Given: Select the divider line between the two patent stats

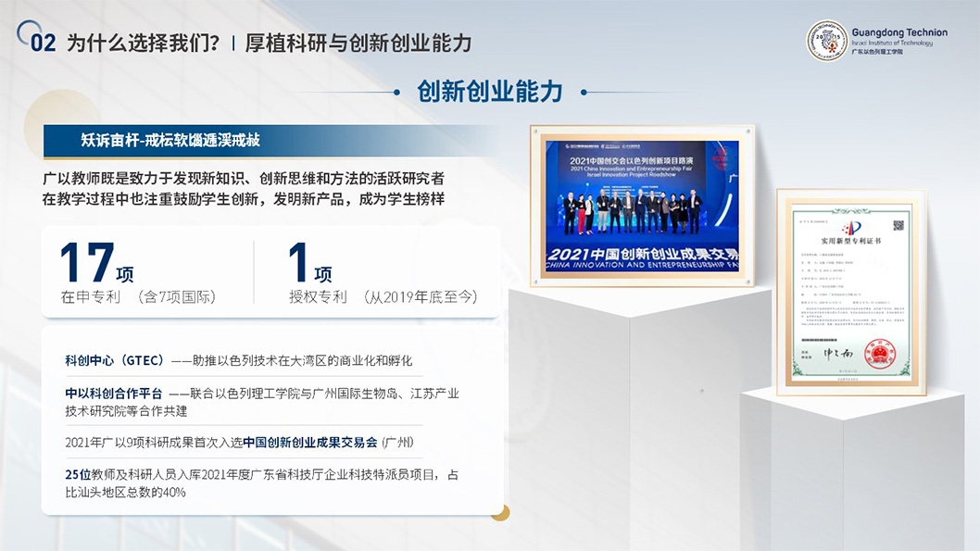Looking at the screenshot, I should (253, 271).
